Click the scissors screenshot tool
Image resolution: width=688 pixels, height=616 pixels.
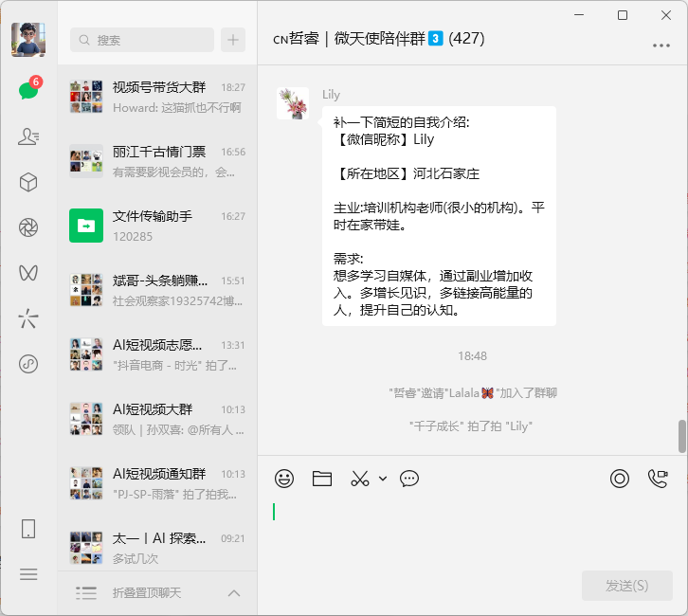point(359,479)
